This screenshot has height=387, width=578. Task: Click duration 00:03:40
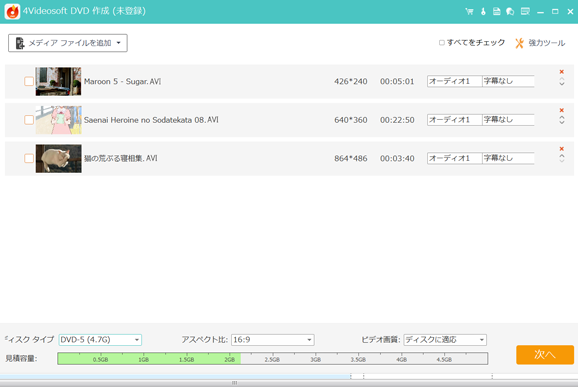397,158
